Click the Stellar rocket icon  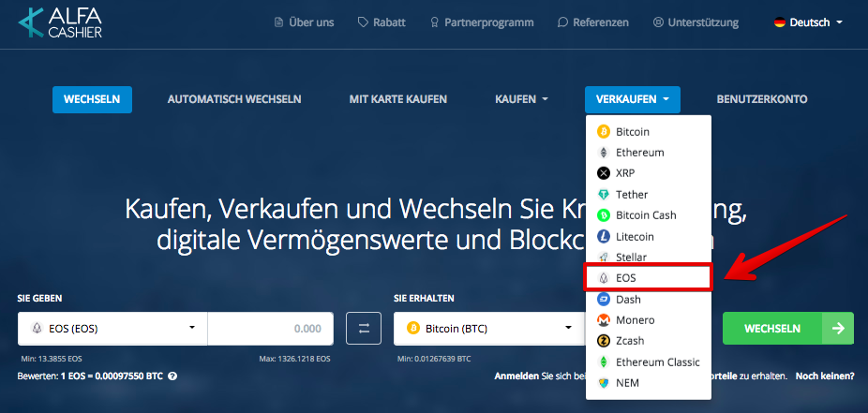tap(603, 258)
